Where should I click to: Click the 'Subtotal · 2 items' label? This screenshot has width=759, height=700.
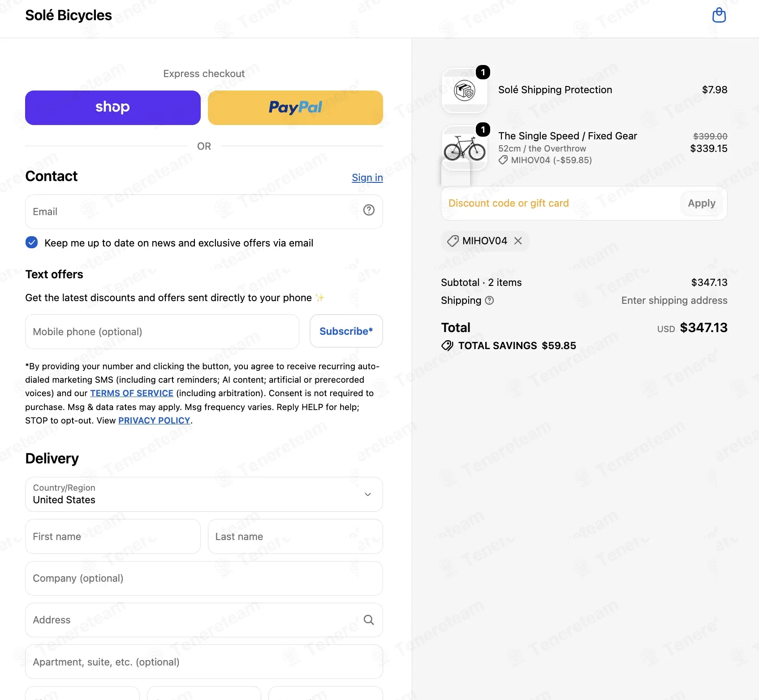tap(481, 282)
